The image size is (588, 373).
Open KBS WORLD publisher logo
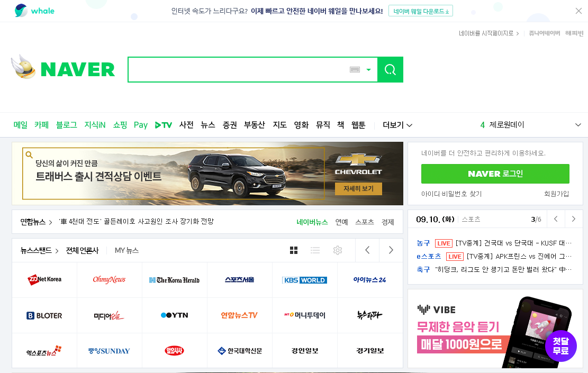304,280
